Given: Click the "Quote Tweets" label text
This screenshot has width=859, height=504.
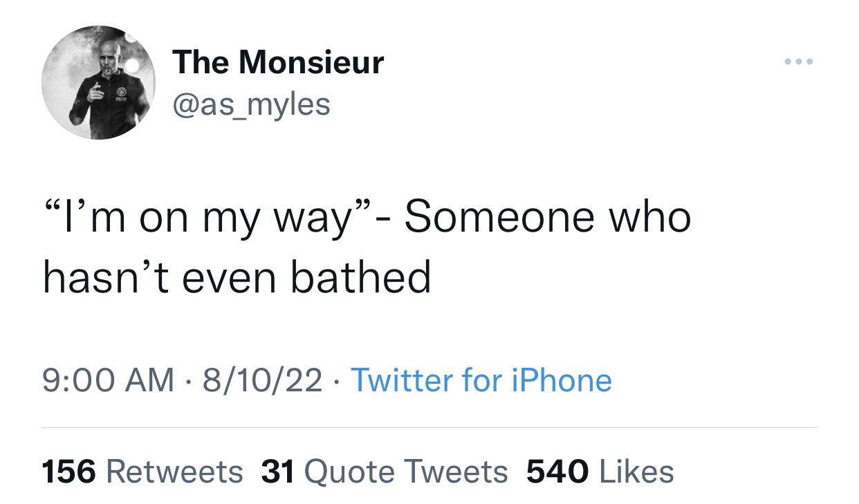Looking at the screenshot, I should pyautogui.click(x=406, y=472).
